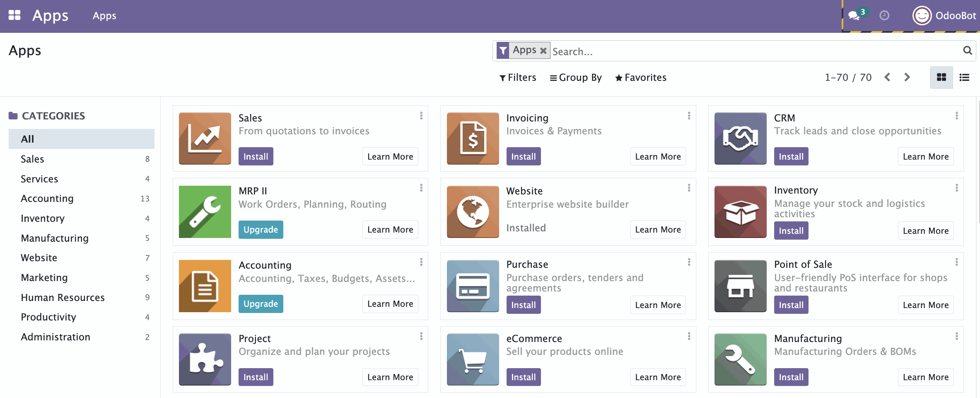Select the Inventory category in sidebar

tap(82, 218)
